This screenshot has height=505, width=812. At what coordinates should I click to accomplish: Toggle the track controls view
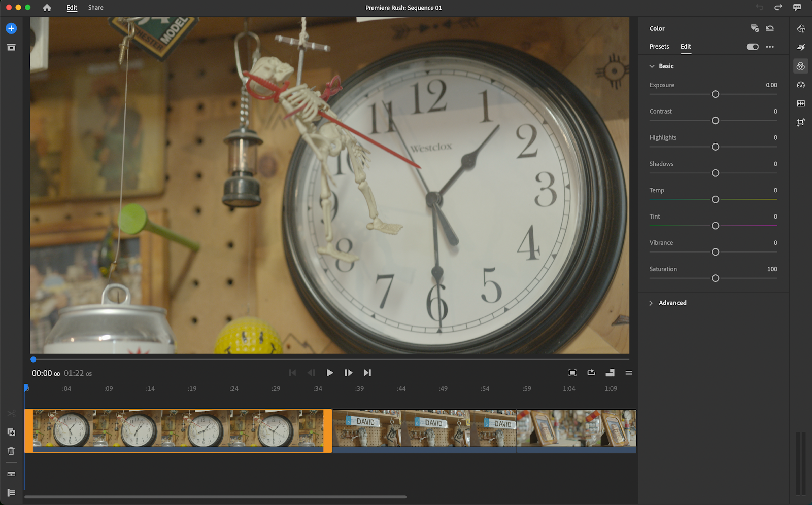tap(11, 493)
